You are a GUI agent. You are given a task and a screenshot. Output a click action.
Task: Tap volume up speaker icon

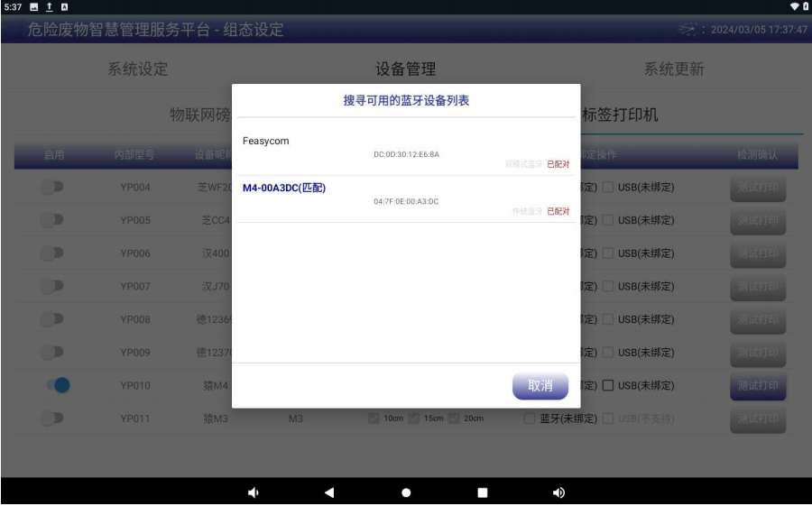point(558,492)
